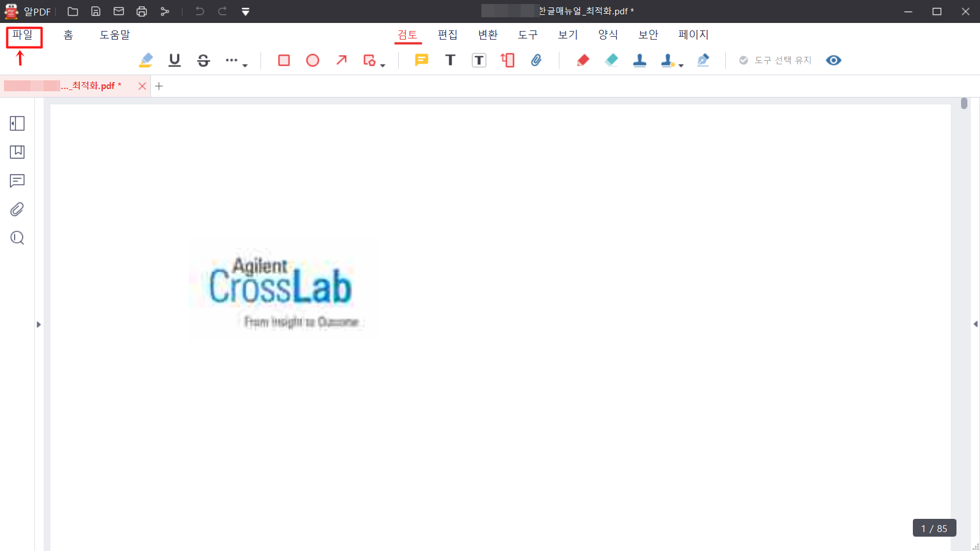The image size is (980, 551).
Task: Expand the quick access toolbar dropdown
Action: click(246, 11)
